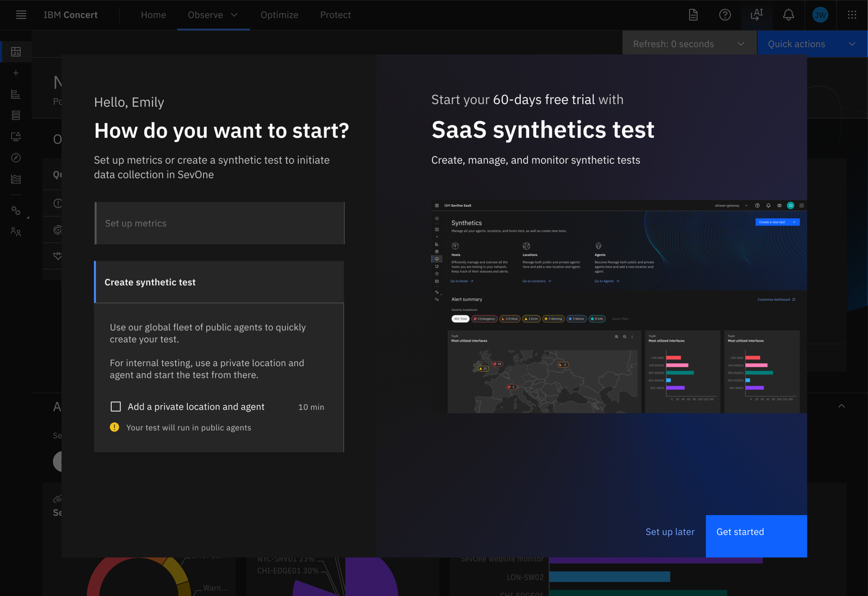Click the IBM Concert product name
This screenshot has height=596, width=868.
(x=71, y=15)
